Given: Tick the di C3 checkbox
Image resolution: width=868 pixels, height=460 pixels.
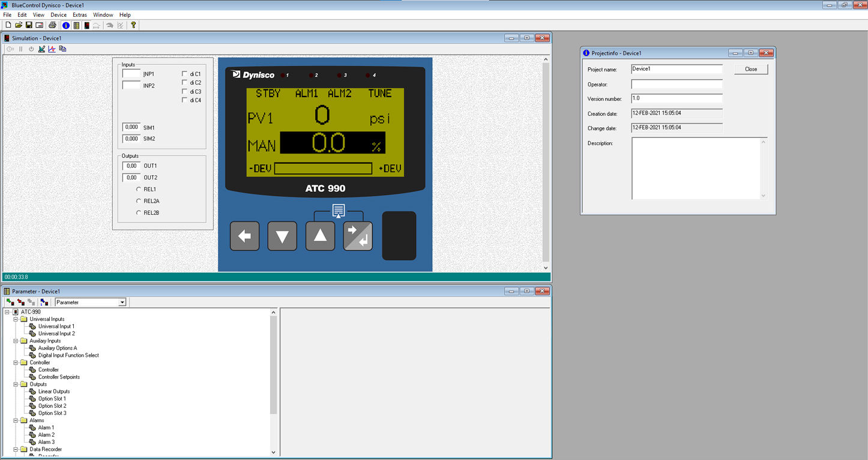Looking at the screenshot, I should (185, 92).
